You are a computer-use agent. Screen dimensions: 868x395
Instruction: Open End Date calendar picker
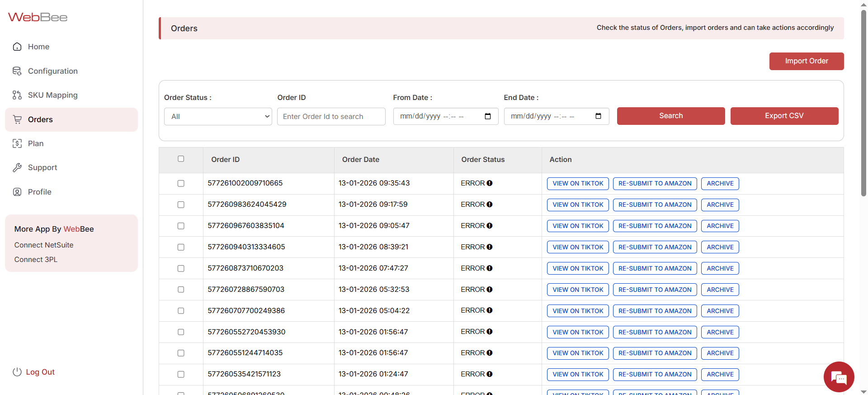click(598, 116)
